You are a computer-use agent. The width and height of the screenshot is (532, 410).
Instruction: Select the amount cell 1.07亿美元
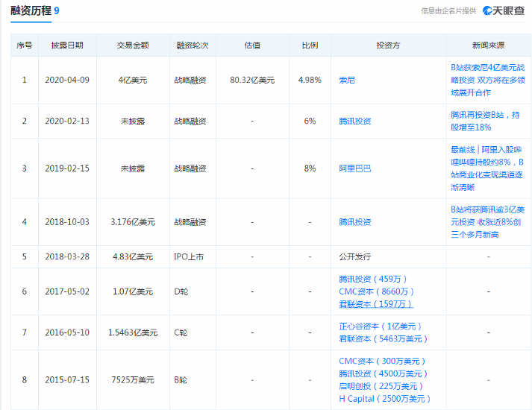coord(133,291)
